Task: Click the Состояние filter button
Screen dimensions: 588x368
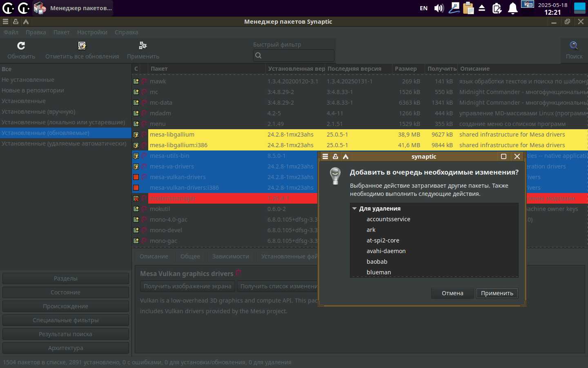Action: (66, 292)
